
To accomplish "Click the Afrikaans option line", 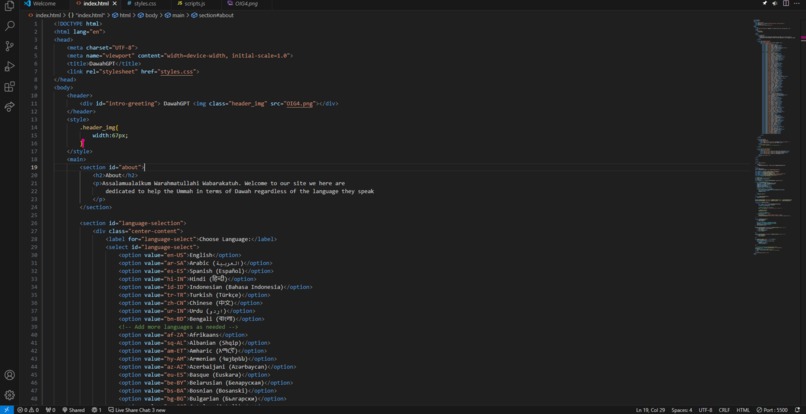I will pos(184,335).
